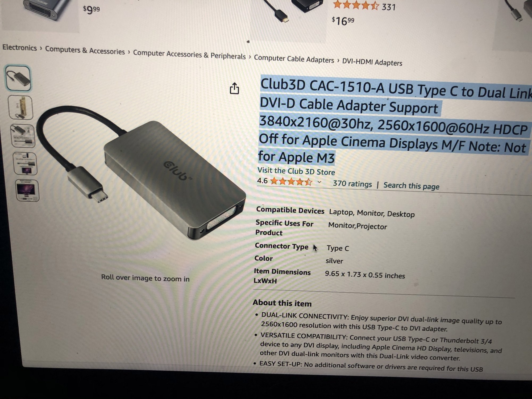The width and height of the screenshot is (532, 399).
Task: Select the fourth product thumbnail
Action: tap(25, 164)
